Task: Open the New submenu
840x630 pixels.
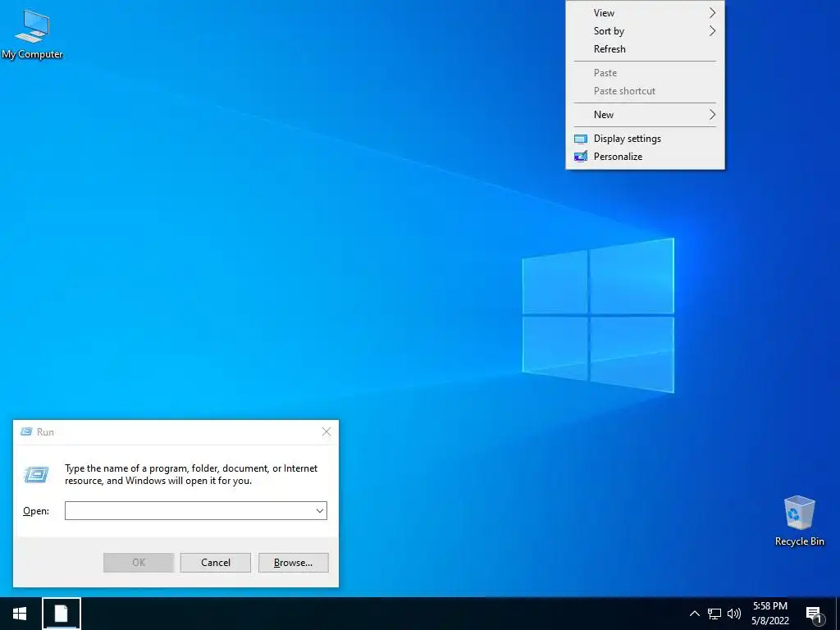Action: 645,115
